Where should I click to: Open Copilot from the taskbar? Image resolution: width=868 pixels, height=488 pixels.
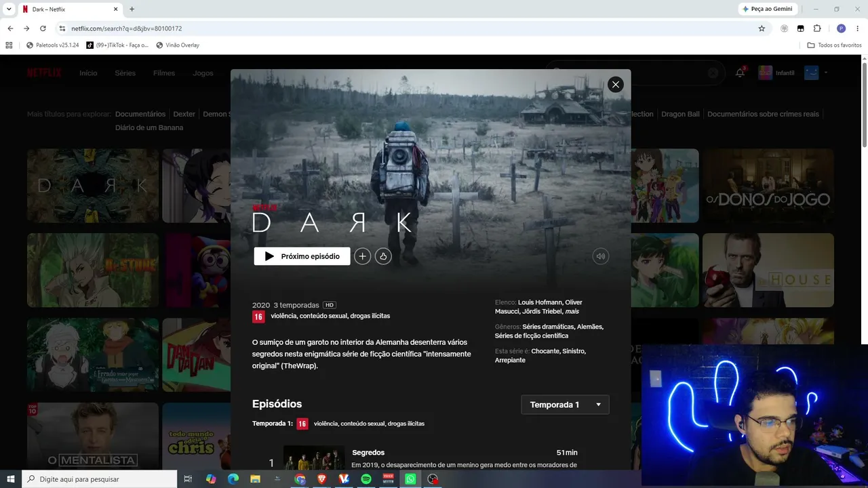[211, 479]
